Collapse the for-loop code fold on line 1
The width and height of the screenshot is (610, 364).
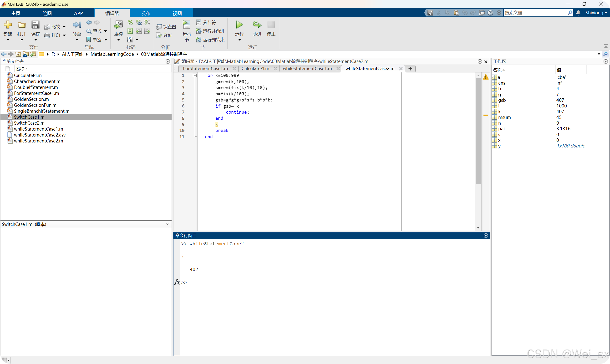[194, 76]
